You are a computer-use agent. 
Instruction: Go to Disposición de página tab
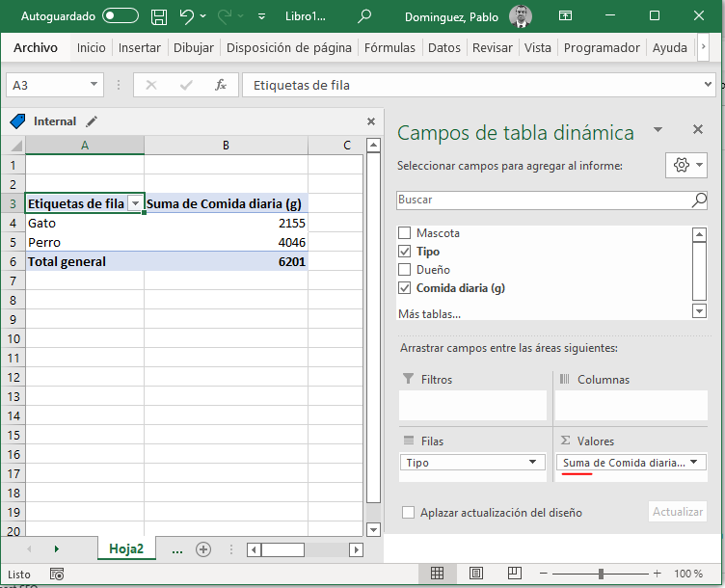tap(289, 47)
